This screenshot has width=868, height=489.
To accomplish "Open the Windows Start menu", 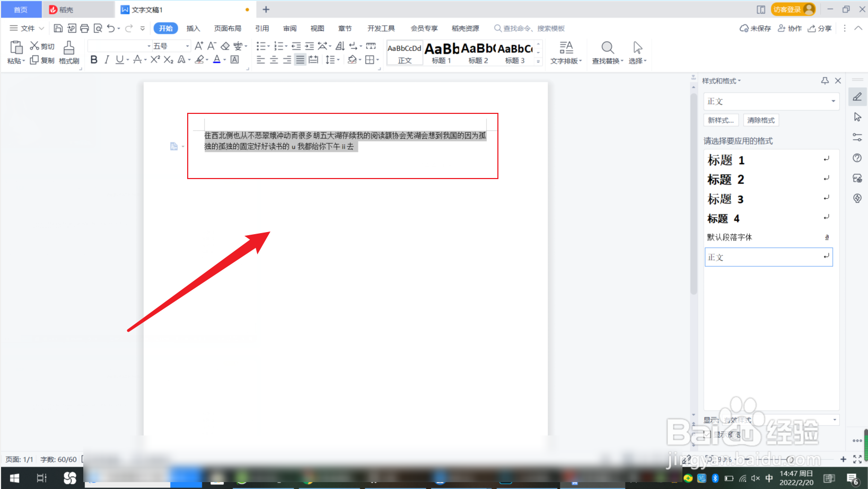I will click(15, 478).
